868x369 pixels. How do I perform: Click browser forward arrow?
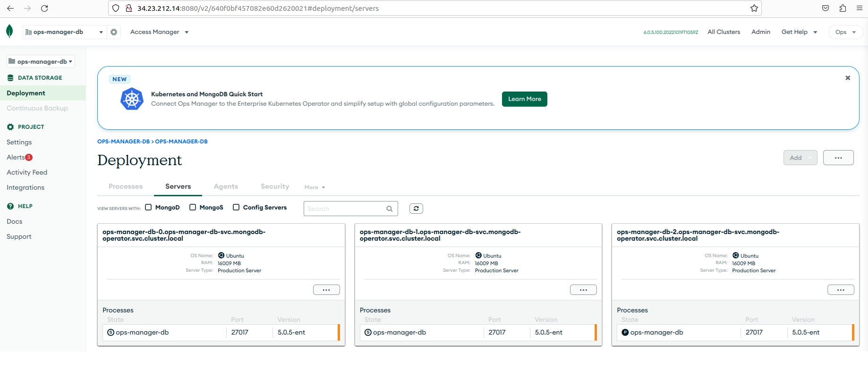coord(27,8)
